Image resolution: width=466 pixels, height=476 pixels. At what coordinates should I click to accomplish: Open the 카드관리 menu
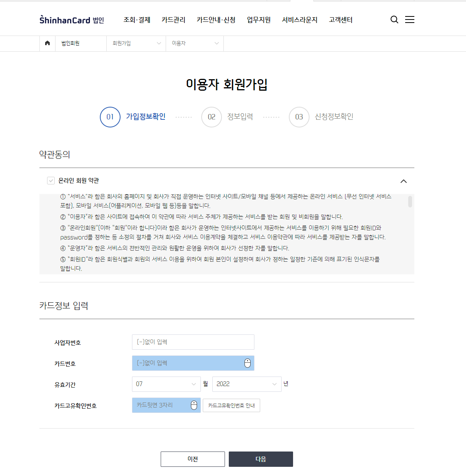point(173,20)
